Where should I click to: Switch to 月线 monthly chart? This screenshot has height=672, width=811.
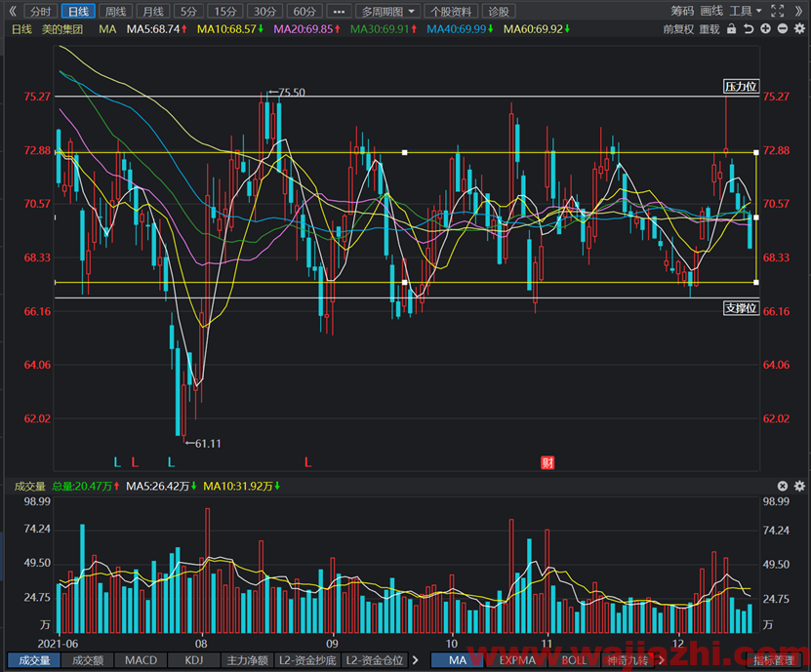click(153, 12)
